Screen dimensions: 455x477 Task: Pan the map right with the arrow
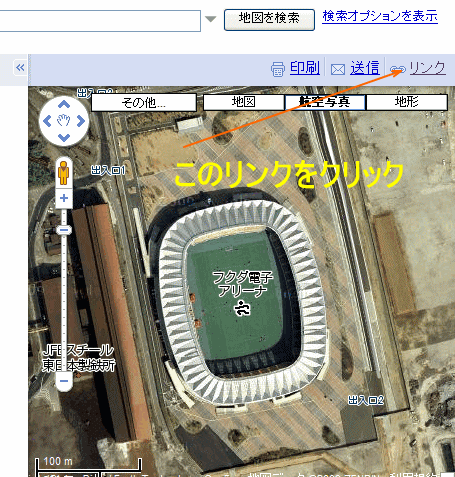coord(81,121)
